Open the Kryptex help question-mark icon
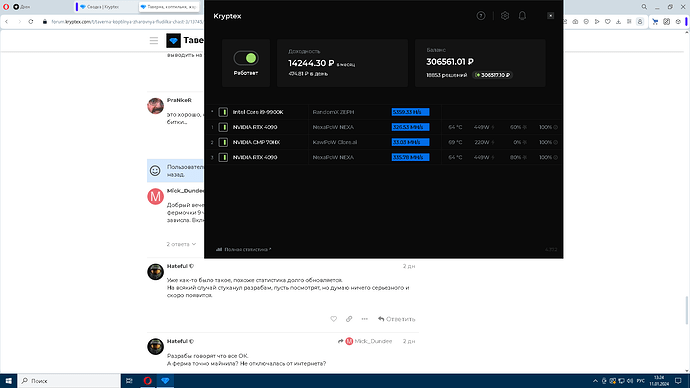Screen dimensions: 690x388 481,16
